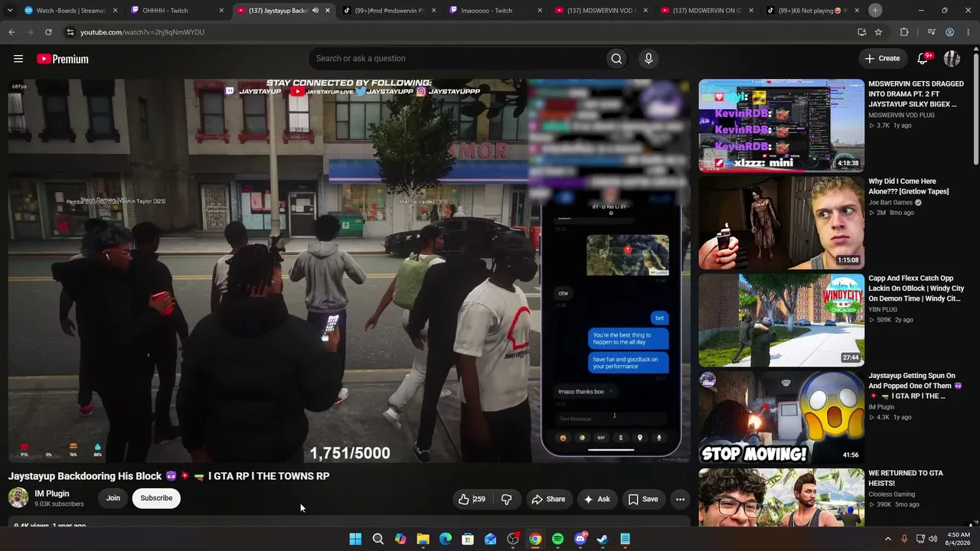This screenshot has height=551, width=980.
Task: Open Chrome tab search dropdown
Action: click(x=10, y=11)
